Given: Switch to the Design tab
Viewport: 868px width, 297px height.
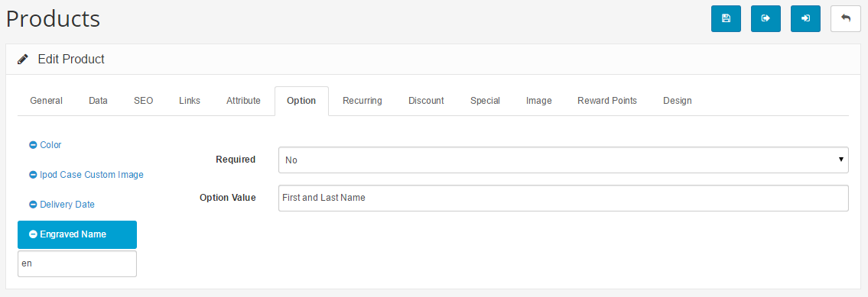Looking at the screenshot, I should 677,101.
